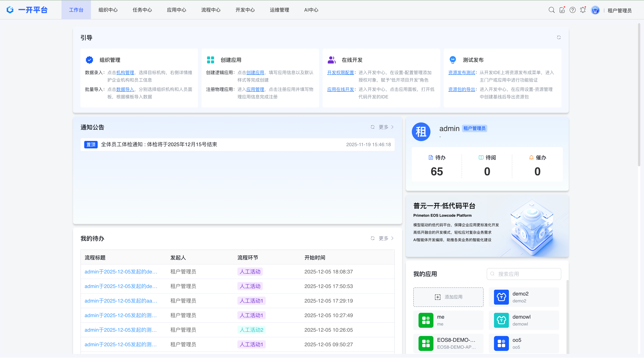Viewport: 644px width, 358px height.
Task: Open help using question mark icon
Action: click(572, 10)
